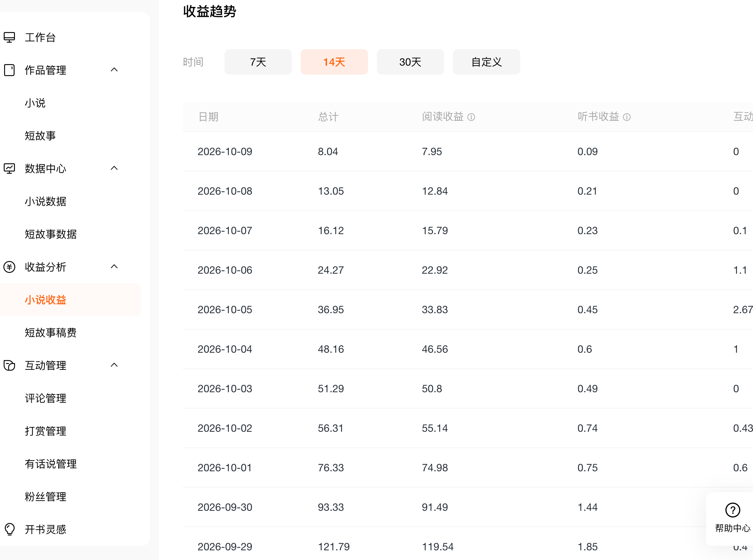This screenshot has height=560, width=753.
Task: Open the 帮助中心 question mark icon
Action: [x=732, y=510]
